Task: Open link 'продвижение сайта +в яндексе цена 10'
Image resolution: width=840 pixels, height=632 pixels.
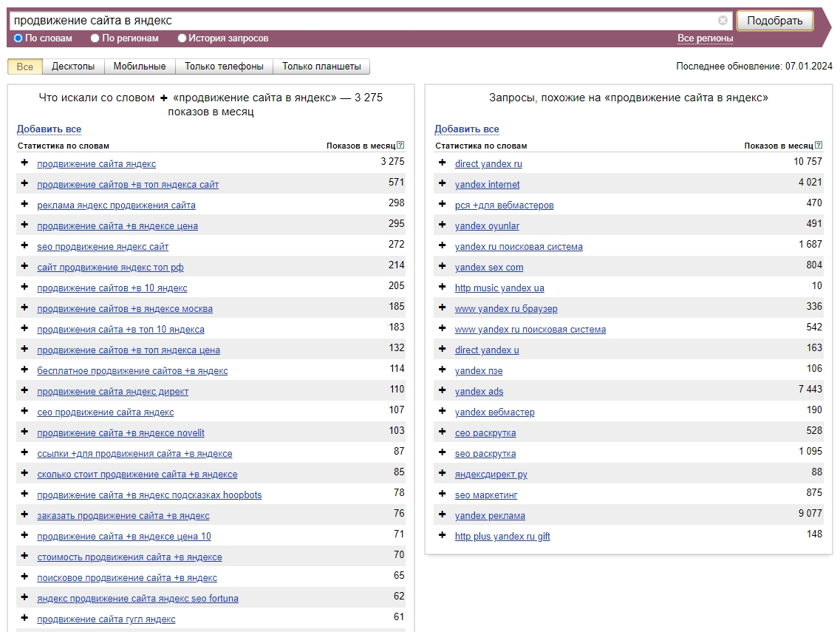Action: 124,537
